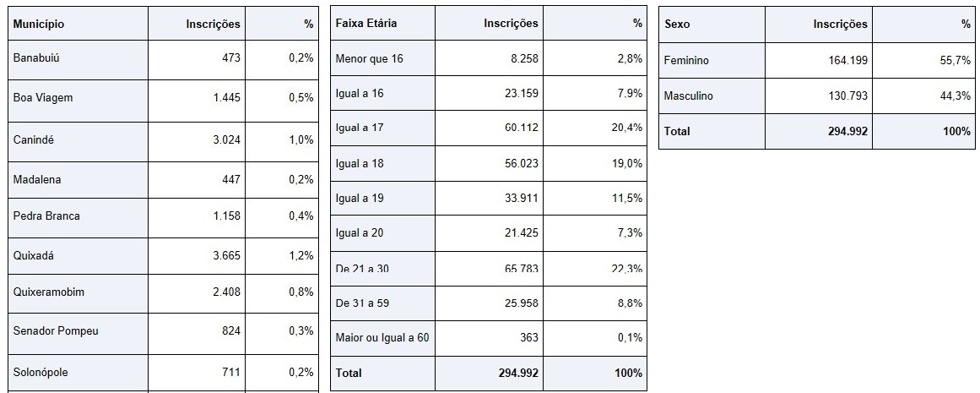Select the Quixadá inscriptions value 3.665
This screenshot has width=980, height=393.
tap(226, 255)
